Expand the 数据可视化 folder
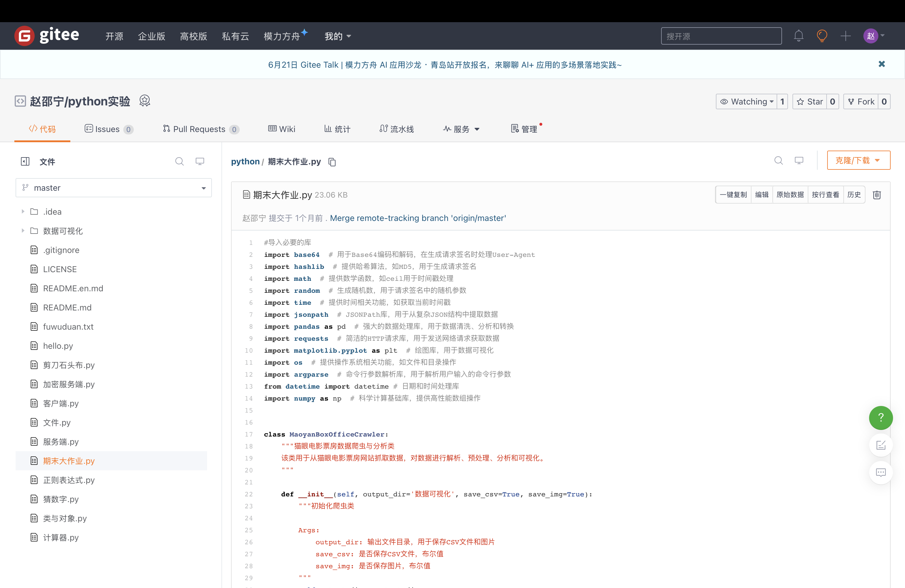Image resolution: width=905 pixels, height=588 pixels. (x=23, y=231)
